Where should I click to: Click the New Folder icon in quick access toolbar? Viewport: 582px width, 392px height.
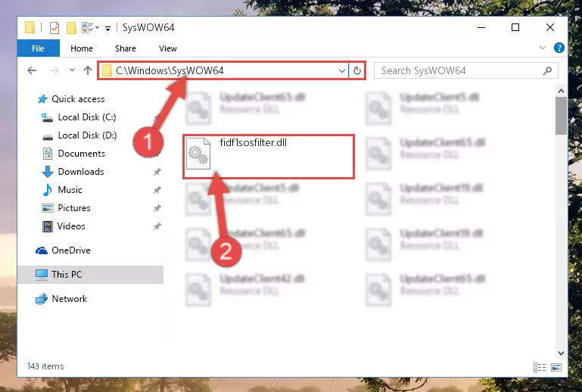71,28
